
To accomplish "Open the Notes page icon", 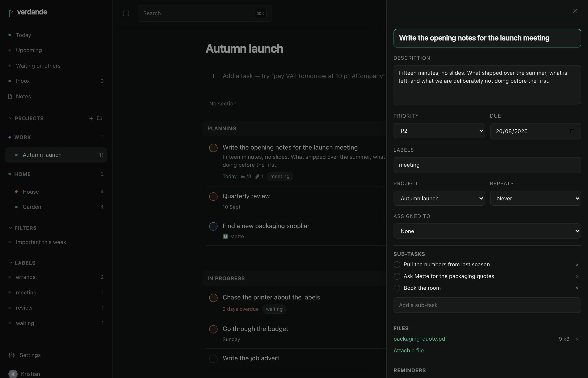I will tap(10, 96).
